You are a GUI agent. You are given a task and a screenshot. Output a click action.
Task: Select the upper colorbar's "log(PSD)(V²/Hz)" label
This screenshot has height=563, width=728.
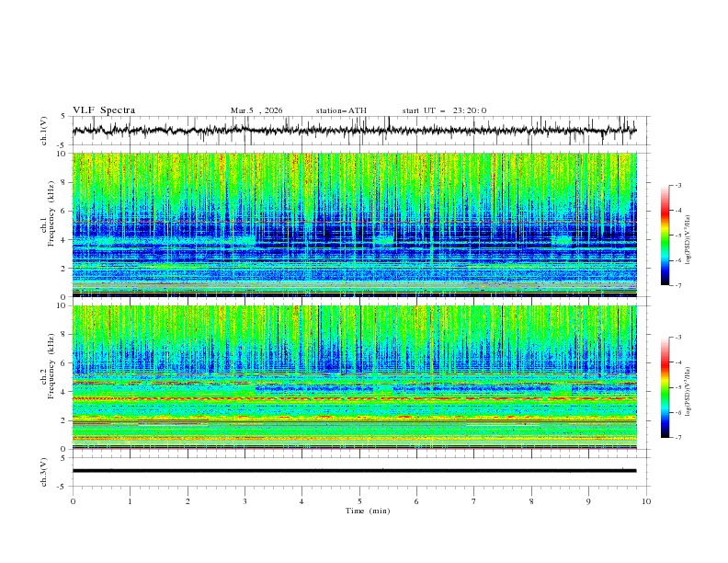[x=688, y=240]
